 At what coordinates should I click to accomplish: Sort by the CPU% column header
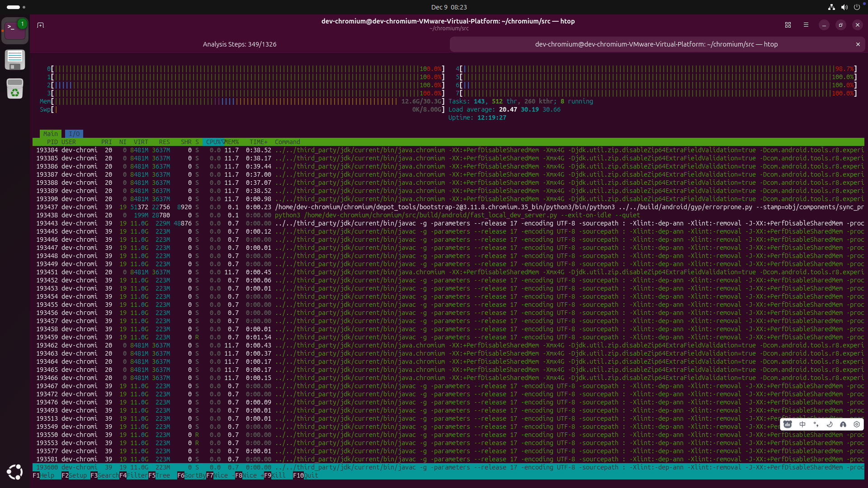point(213,142)
